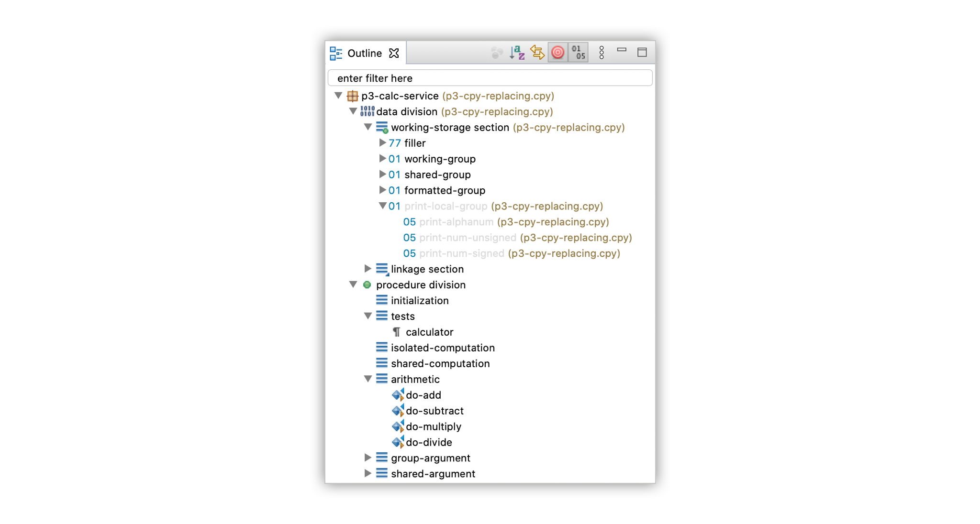Click the greyed-out bubbles toolbar icon

pyautogui.click(x=497, y=53)
